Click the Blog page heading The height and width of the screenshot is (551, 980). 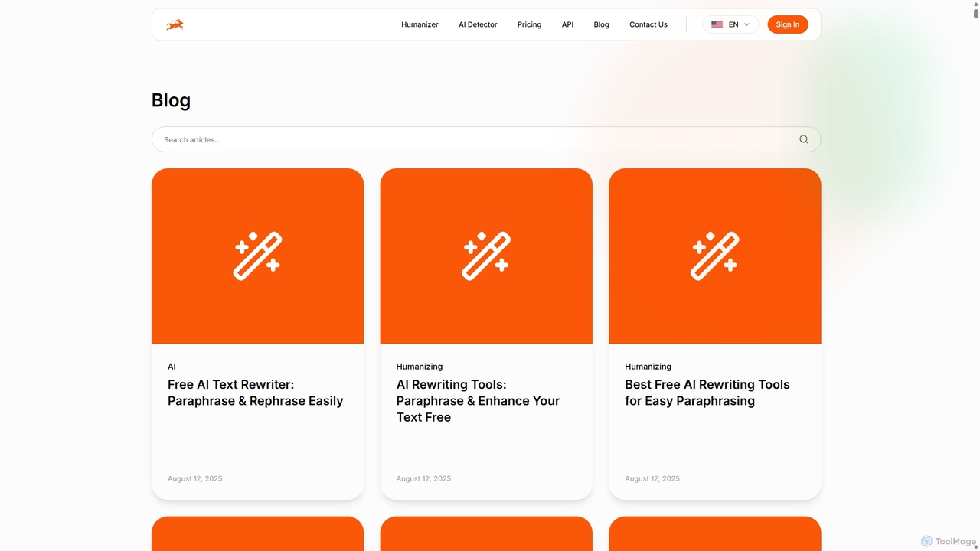pos(171,100)
